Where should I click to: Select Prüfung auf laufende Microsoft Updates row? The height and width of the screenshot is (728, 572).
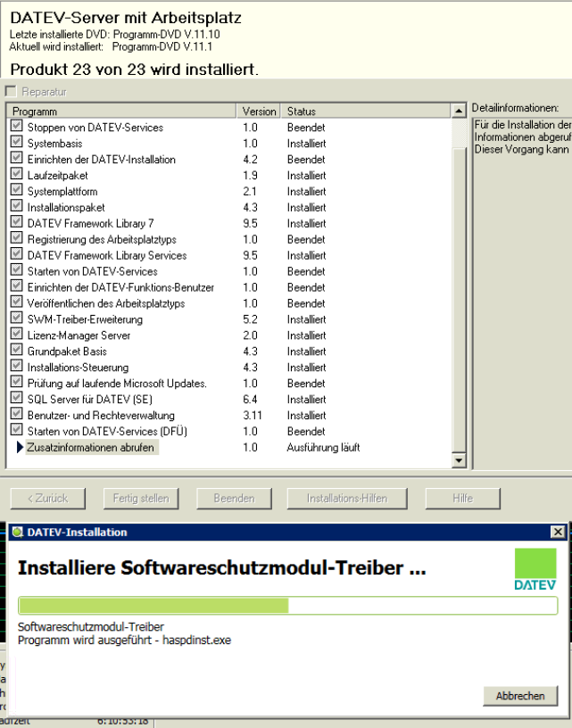[x=229, y=384]
